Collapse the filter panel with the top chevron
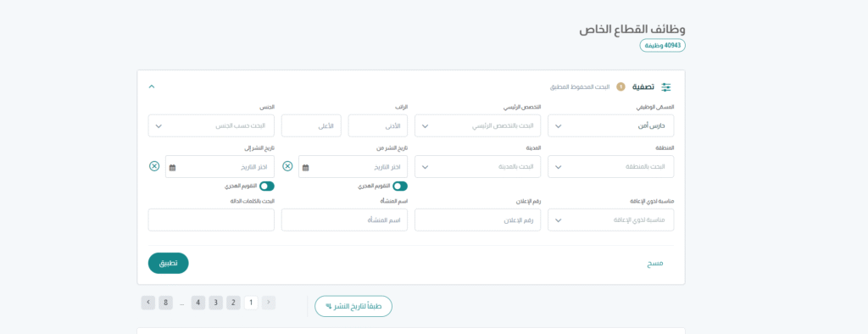This screenshot has height=334, width=868. point(152,86)
